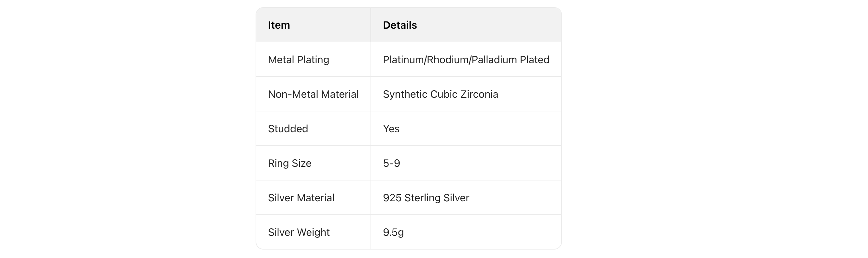Click the Yes value for Studded
This screenshot has width=868, height=258.
tap(391, 129)
